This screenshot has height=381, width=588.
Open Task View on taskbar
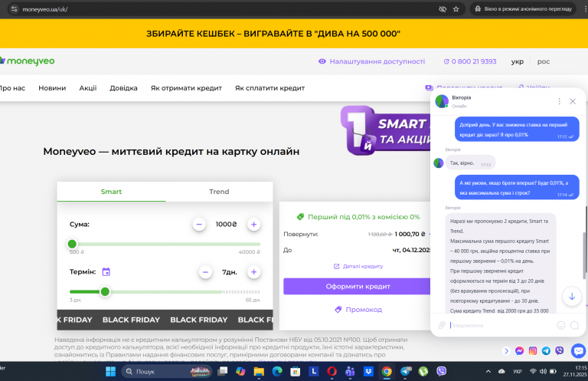[222, 372]
